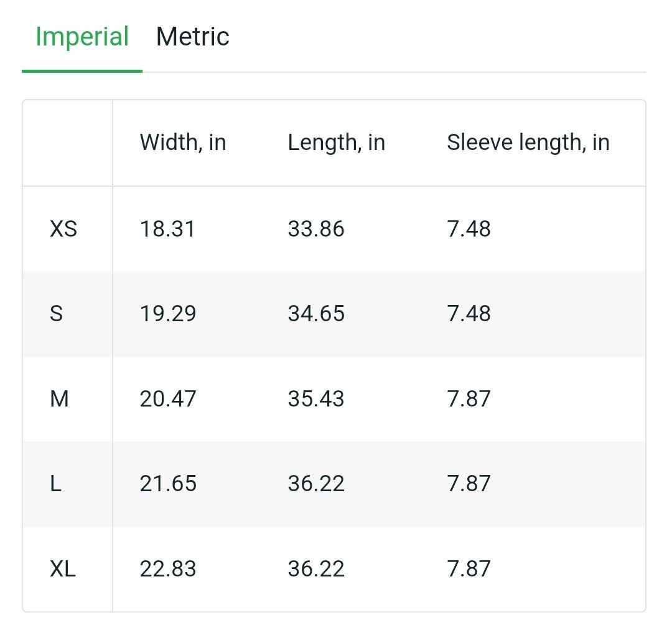The image size is (672, 630).
Task: Click the XS sleeve length 7.48
Action: point(469,228)
